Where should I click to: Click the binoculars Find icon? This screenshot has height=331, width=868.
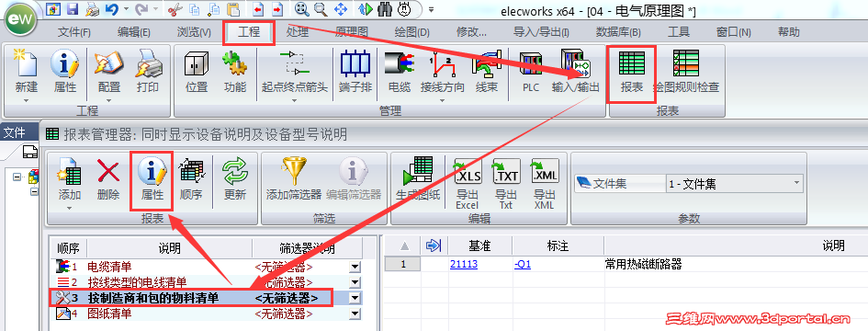(x=385, y=9)
